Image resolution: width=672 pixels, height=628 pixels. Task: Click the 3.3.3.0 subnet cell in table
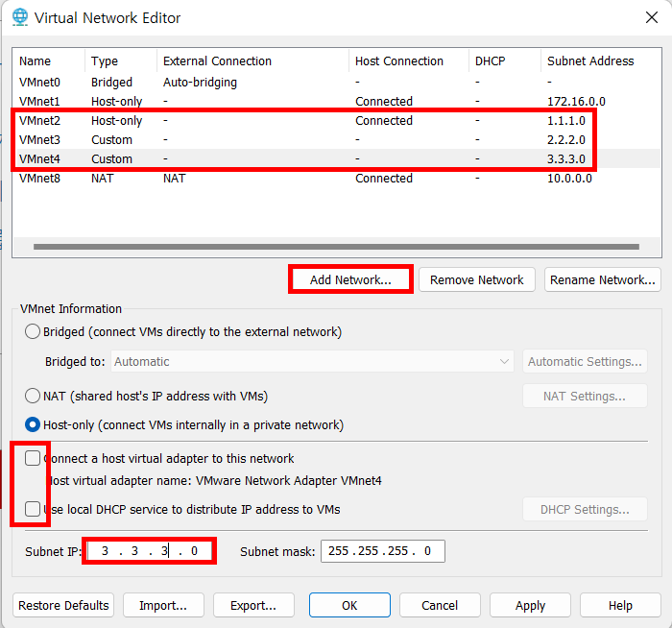[566, 158]
